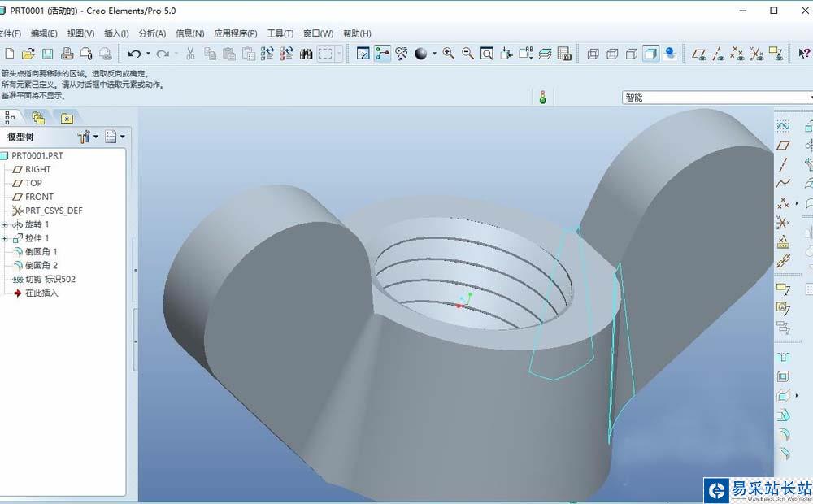Image resolution: width=813 pixels, height=504 pixels.
Task: Click the Print icon in toolbar
Action: (x=67, y=54)
